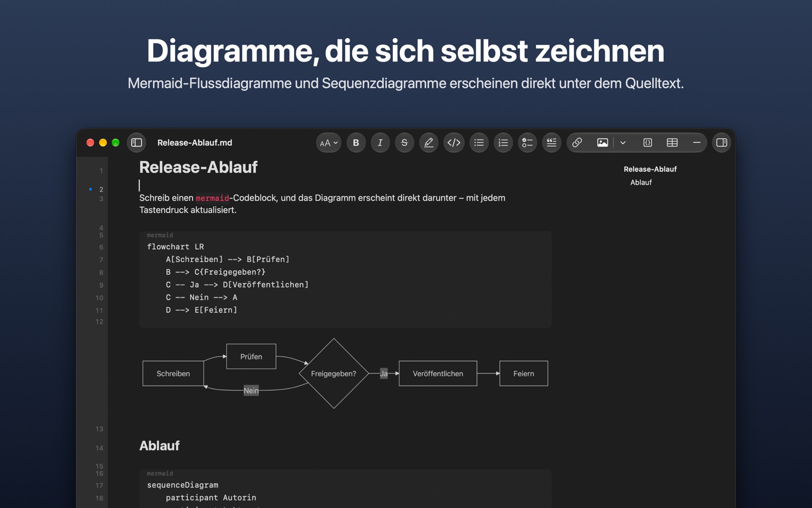Apply italic formatting
Viewport: 812px width, 508px height.
pos(380,143)
